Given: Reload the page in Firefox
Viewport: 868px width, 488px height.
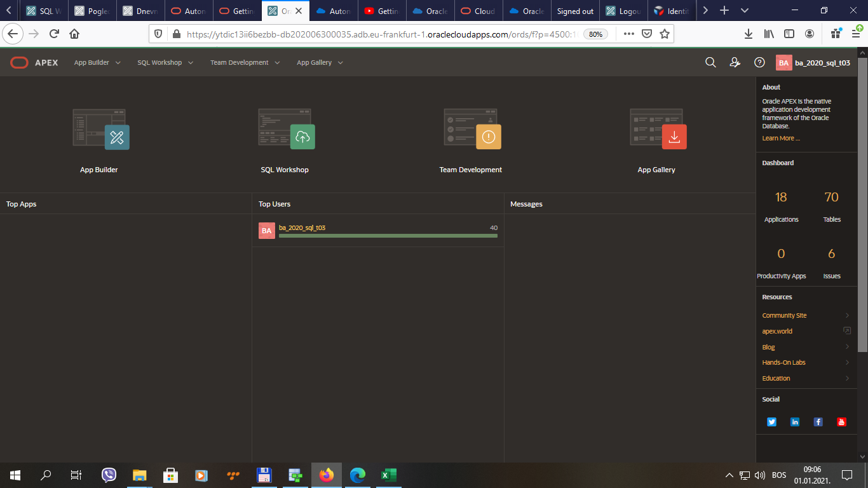Looking at the screenshot, I should click(55, 34).
